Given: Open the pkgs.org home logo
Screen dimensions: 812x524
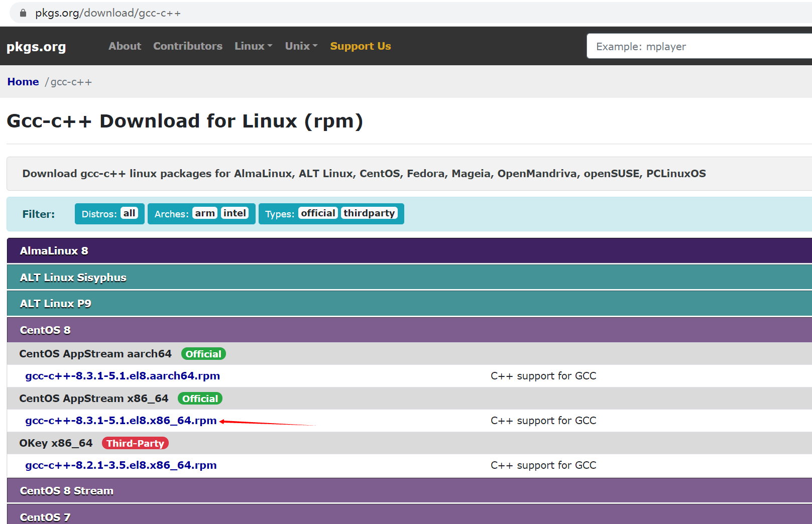Looking at the screenshot, I should coord(36,47).
